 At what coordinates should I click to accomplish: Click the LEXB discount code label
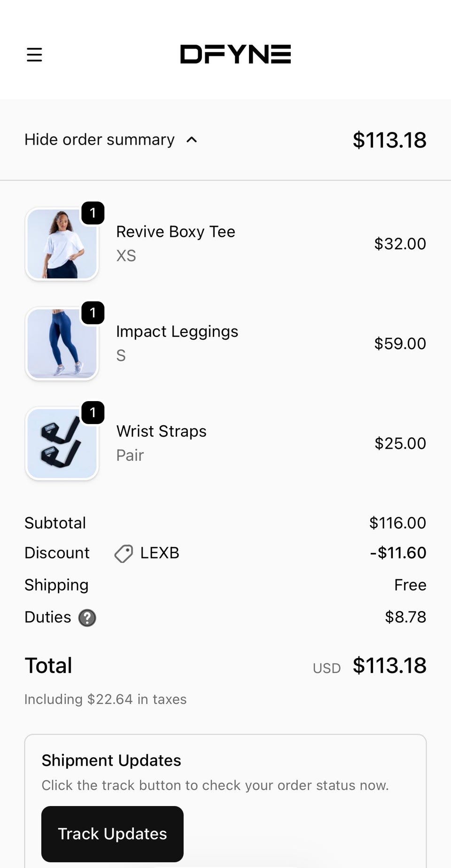160,553
